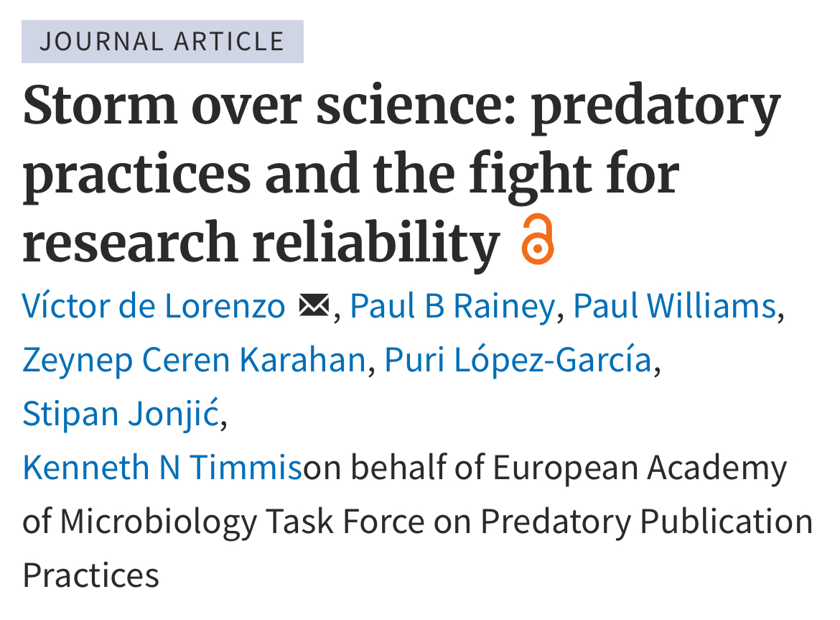Image resolution: width=840 pixels, height=620 pixels.
Task: Open author Víctor de Lorenzo's link
Action: coord(154,307)
